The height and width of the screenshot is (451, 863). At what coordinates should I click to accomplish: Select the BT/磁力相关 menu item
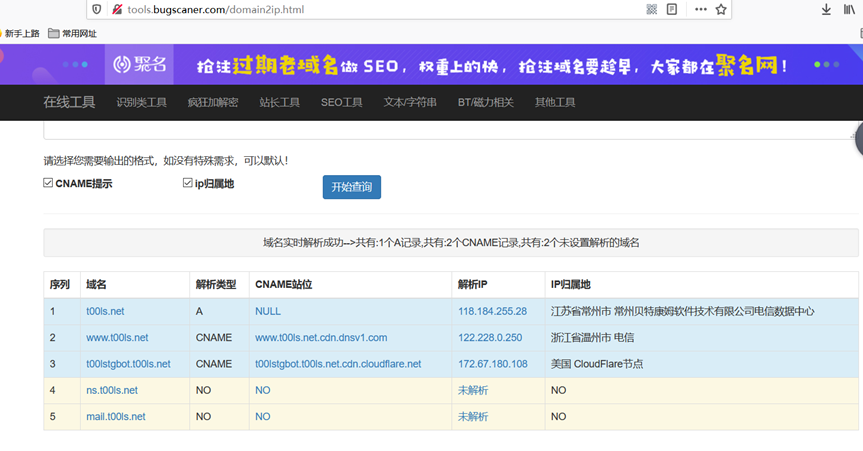[x=485, y=102]
